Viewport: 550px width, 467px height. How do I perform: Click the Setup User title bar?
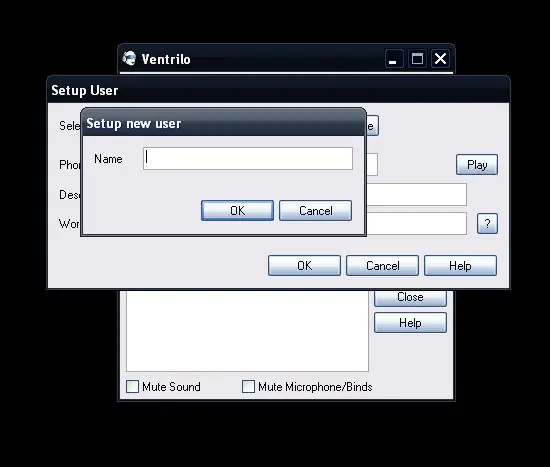point(279,90)
